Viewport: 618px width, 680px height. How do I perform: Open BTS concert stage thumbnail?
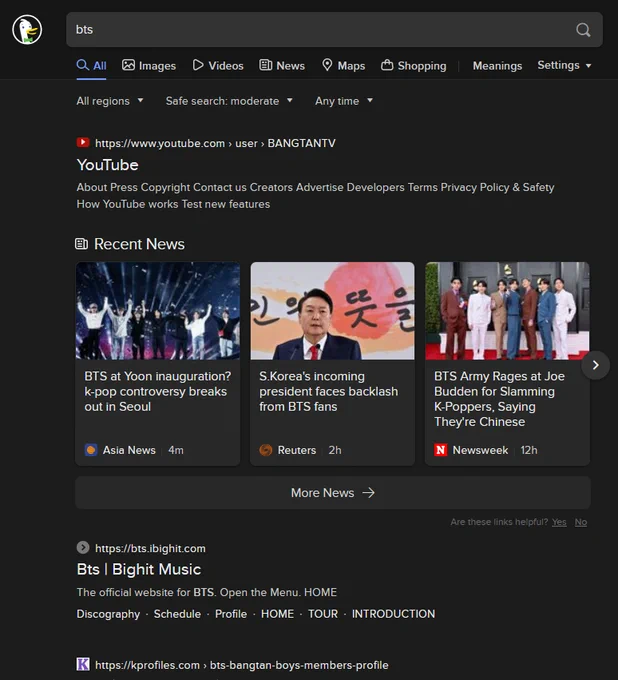(157, 311)
